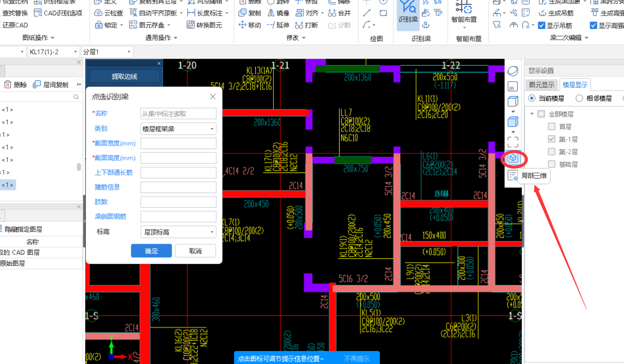Click the 查找替换 button
This screenshot has width=624, height=364.
point(14,13)
